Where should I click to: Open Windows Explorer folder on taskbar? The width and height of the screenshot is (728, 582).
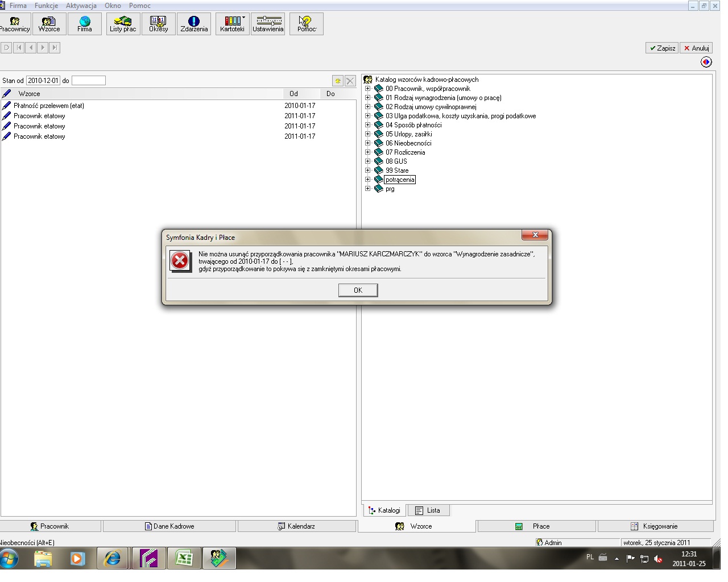tap(43, 559)
